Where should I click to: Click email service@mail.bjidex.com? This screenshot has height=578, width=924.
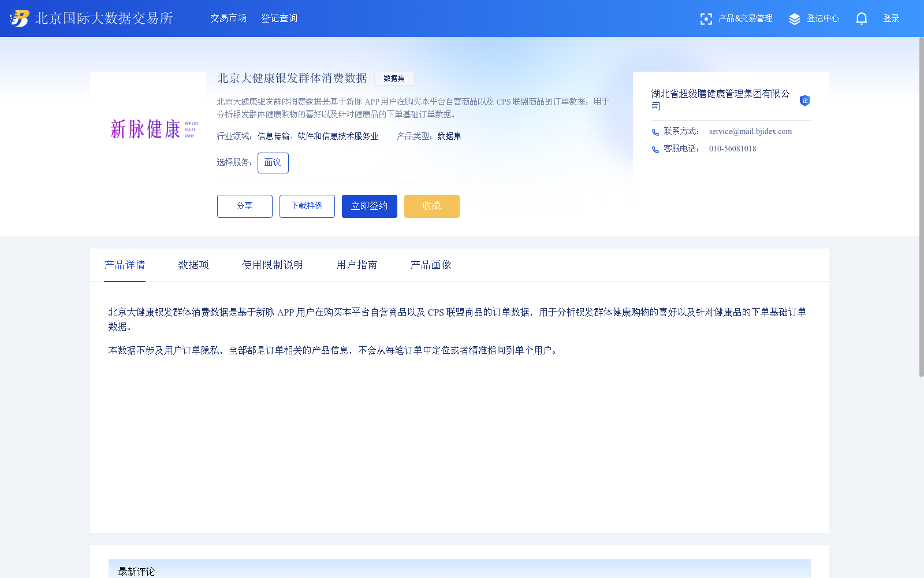click(751, 132)
